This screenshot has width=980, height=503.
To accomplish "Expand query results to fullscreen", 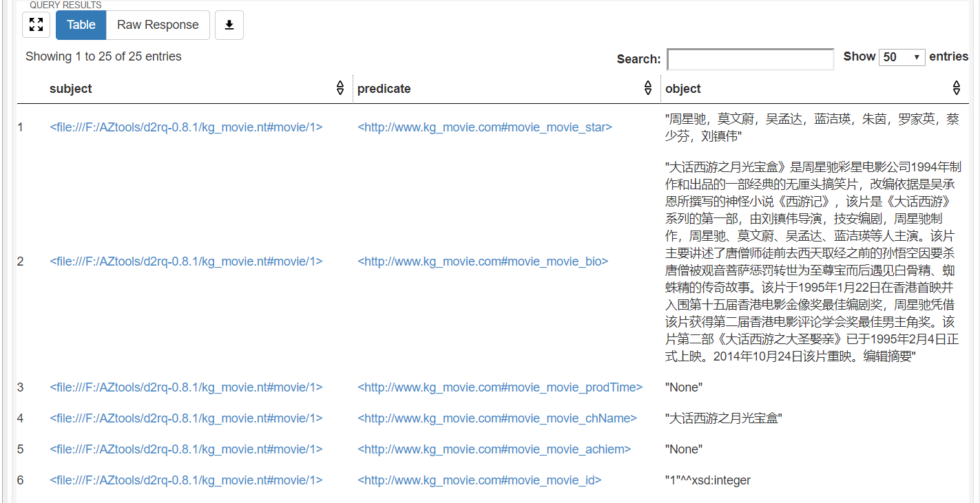I will click(36, 25).
